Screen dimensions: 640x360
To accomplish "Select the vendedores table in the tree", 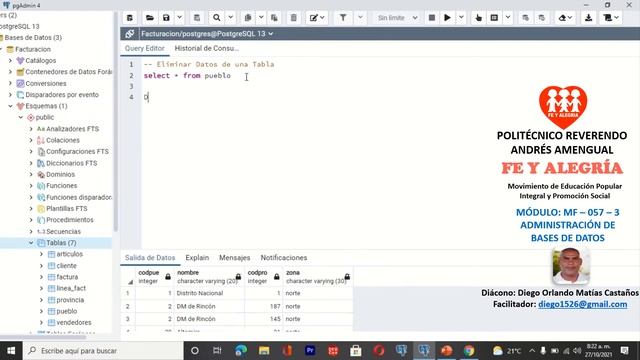I will [x=74, y=322].
